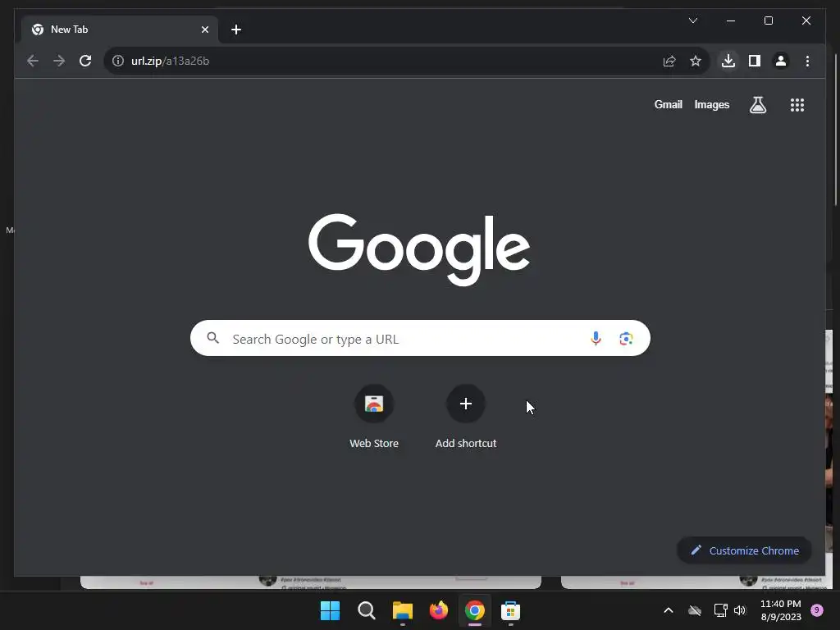840x630 pixels.
Task: Open the volume speaker tray icon
Action: tap(740, 610)
